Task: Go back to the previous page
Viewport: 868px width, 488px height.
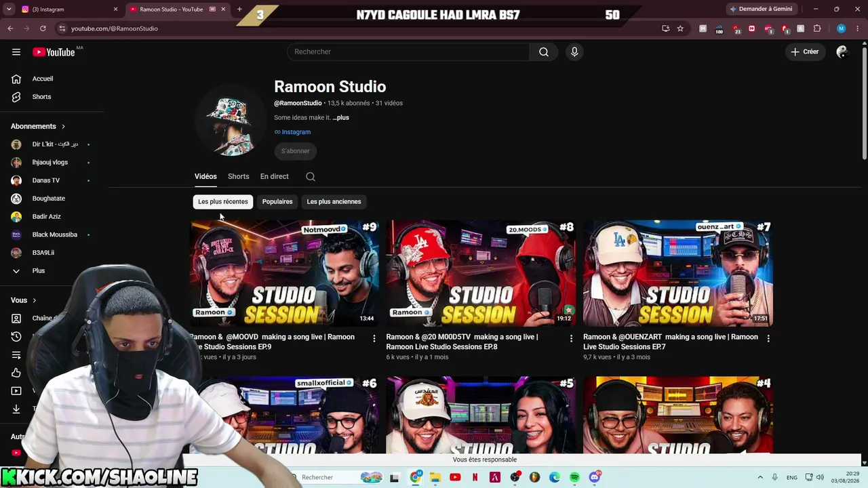Action: (10, 28)
